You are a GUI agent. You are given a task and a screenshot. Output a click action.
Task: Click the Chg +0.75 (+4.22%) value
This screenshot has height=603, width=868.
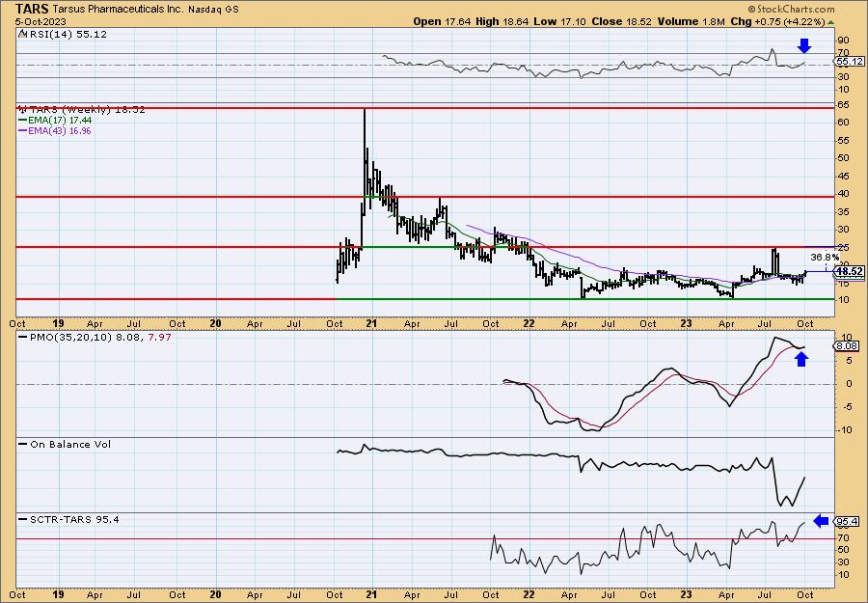[x=777, y=21]
